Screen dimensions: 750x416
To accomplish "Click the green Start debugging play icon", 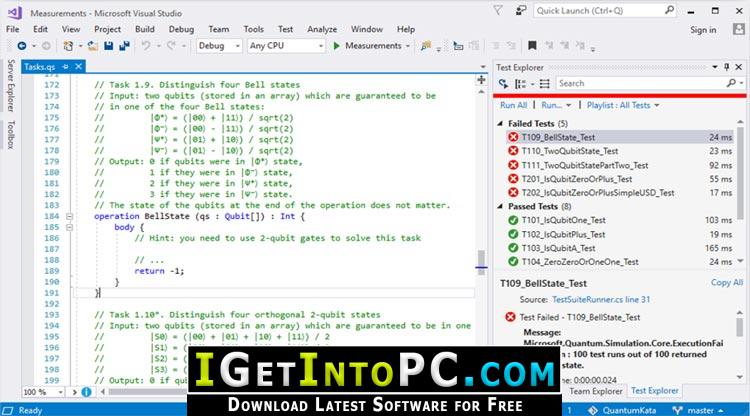I will pos(336,46).
